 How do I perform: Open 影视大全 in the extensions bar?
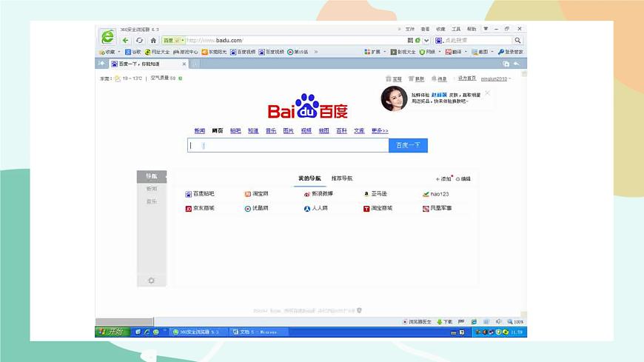(x=403, y=52)
